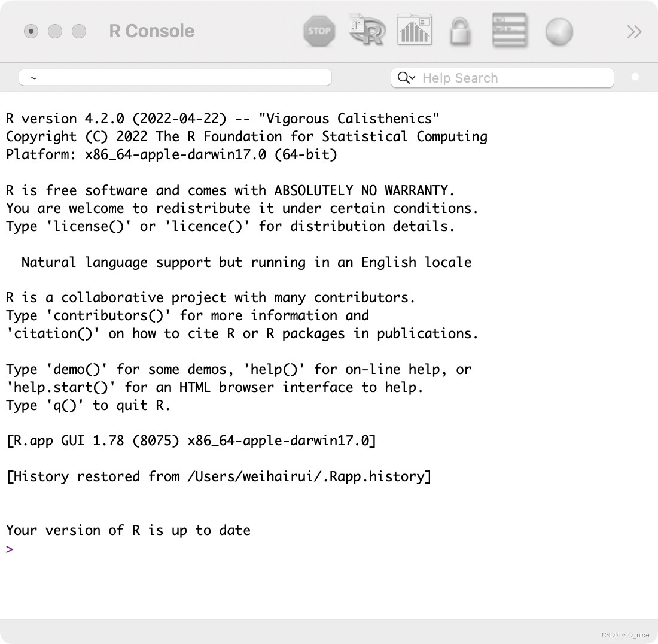The image size is (658, 644).
Task: Click the STOP icon to abort computation
Action: point(319,31)
